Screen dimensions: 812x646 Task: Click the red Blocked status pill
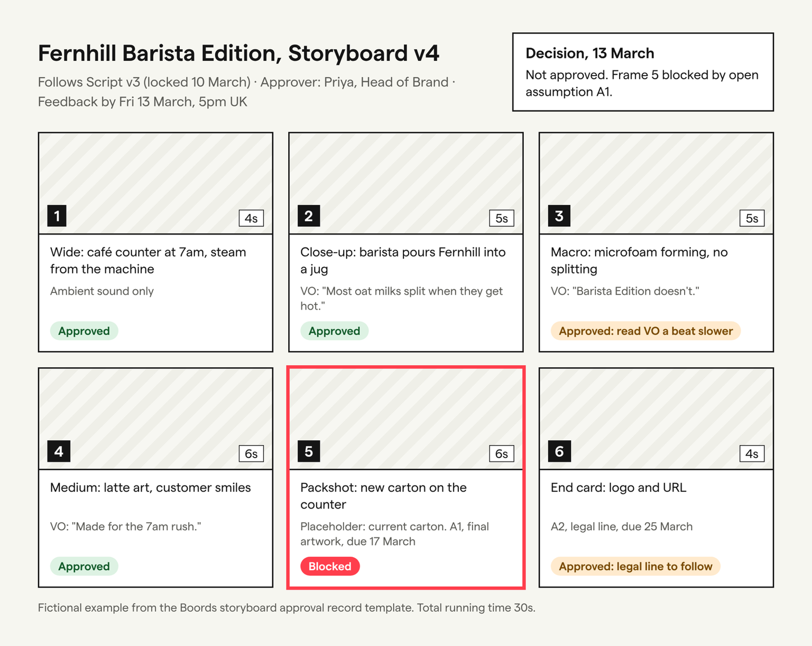330,566
